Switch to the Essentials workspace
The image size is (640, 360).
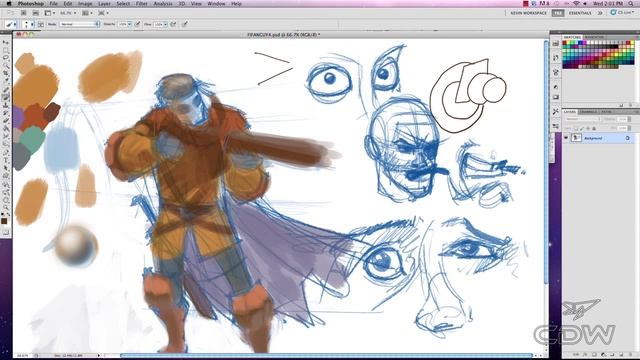pyautogui.click(x=580, y=13)
